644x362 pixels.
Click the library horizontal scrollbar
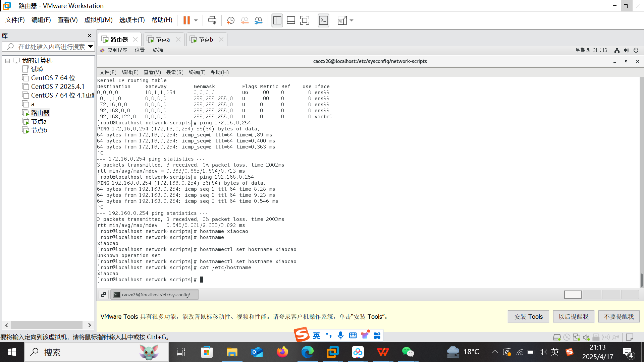(x=47, y=325)
